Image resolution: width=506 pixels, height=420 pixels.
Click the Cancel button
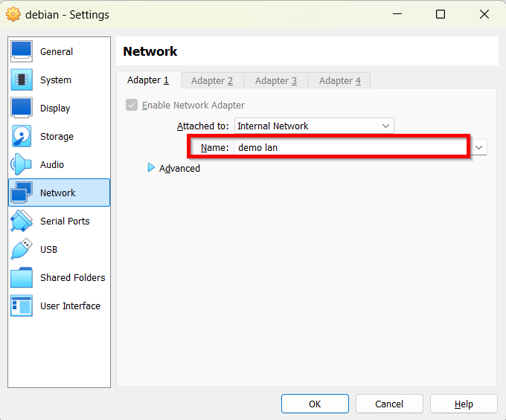(x=389, y=404)
